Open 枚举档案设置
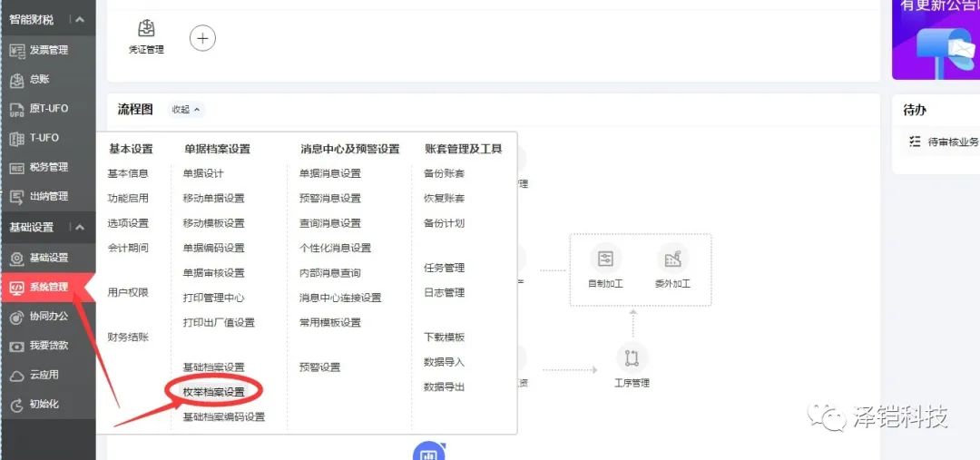Image resolution: width=980 pixels, height=460 pixels. 214,392
